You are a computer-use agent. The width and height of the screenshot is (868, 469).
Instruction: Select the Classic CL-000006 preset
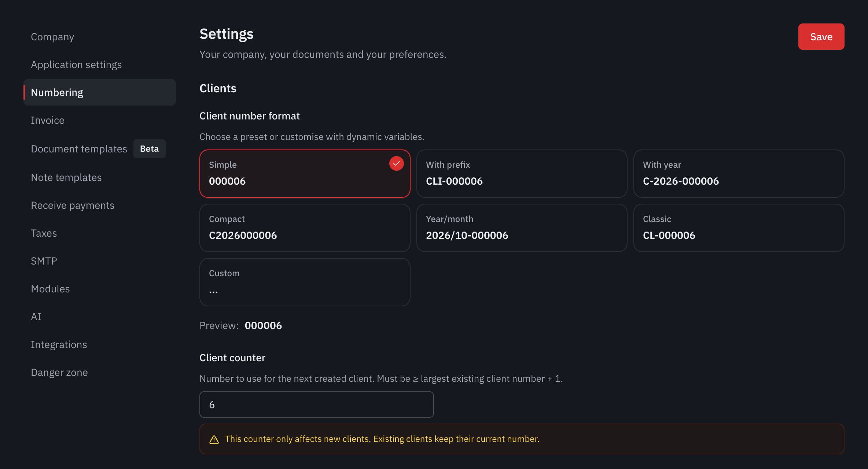(739, 228)
